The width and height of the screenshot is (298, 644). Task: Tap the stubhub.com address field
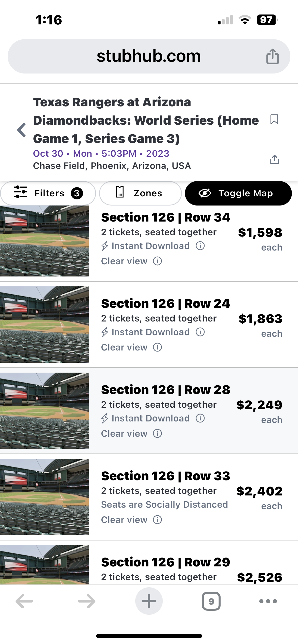click(149, 56)
